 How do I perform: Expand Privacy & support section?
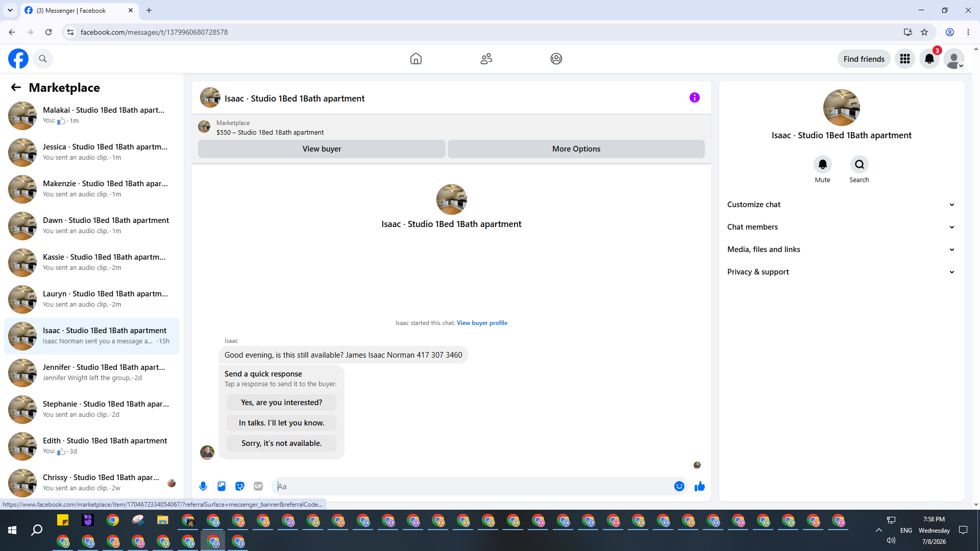point(841,272)
